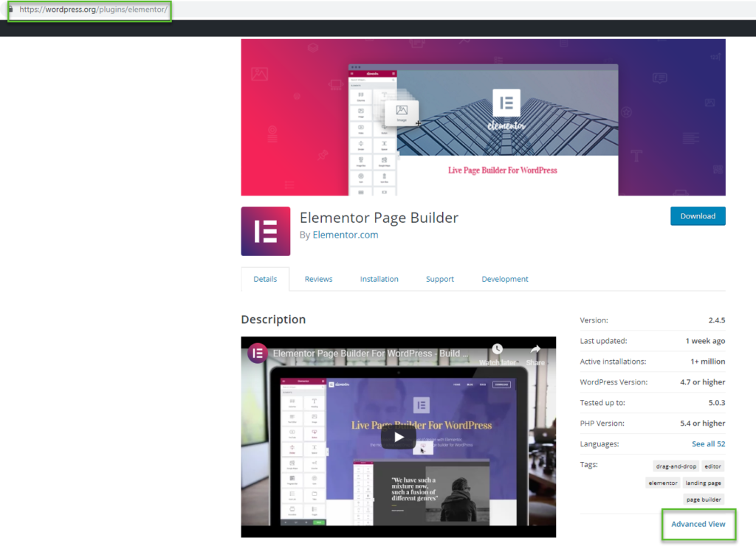Viewport: 756px width, 549px height.
Task: Switch to the Reviews tab
Action: click(x=318, y=279)
